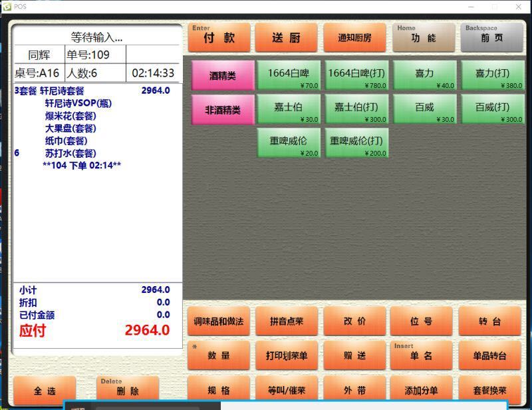Open 调味品和做法 options

(x=219, y=321)
